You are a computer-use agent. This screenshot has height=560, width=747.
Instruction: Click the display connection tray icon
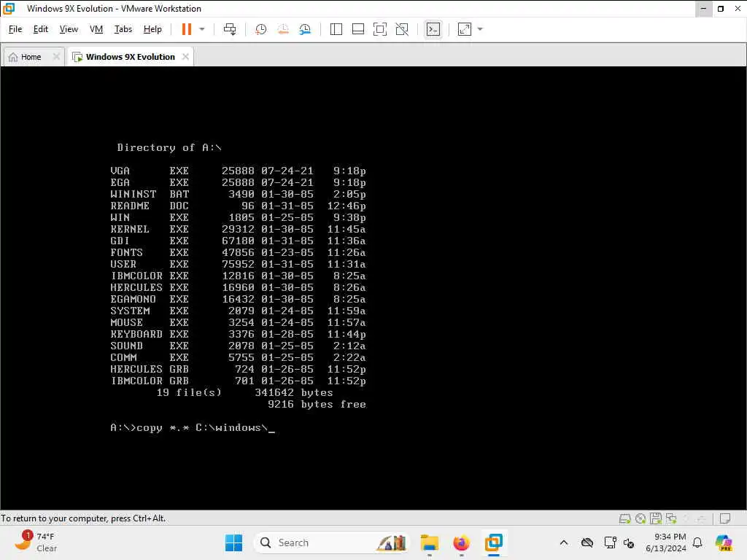point(610,542)
